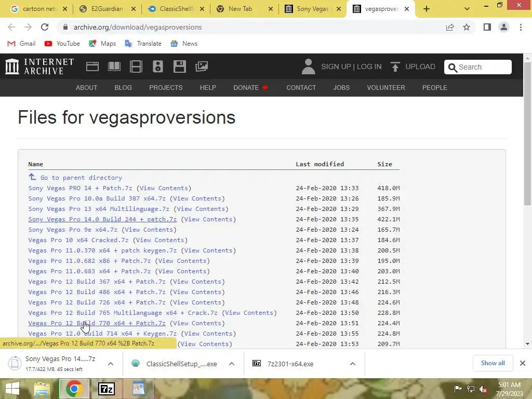Go back with the browser back arrow
The image size is (532, 399).
click(x=11, y=27)
